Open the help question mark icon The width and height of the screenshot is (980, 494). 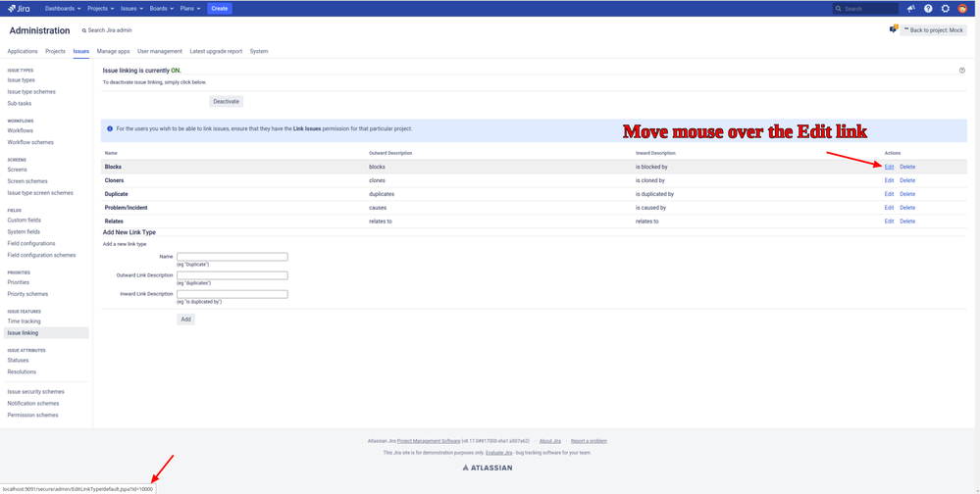[x=928, y=9]
